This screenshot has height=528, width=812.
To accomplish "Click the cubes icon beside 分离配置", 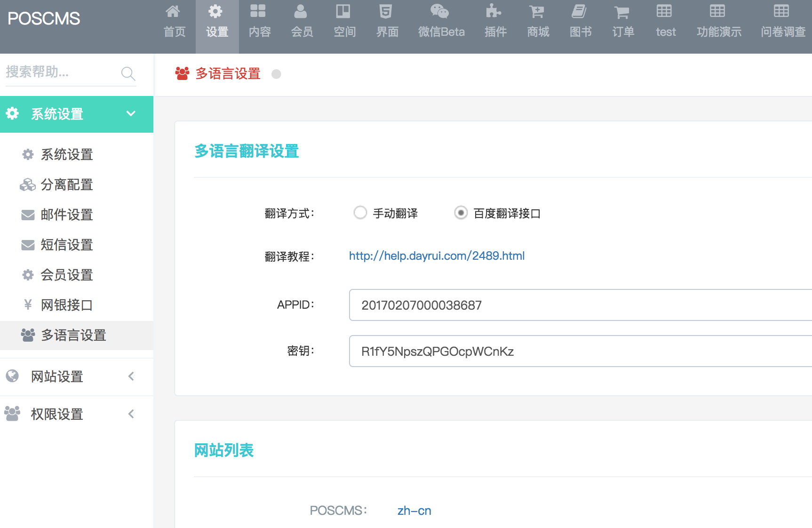I will coord(28,184).
